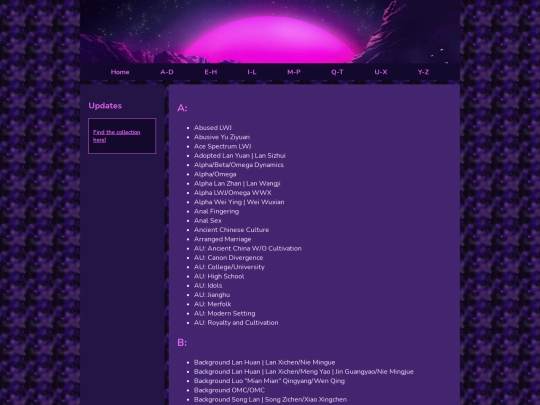This screenshot has width=540, height=405.
Task: Select 'Adopted Lan Yuan | Lan Sizhui' entry
Action: [240, 156]
